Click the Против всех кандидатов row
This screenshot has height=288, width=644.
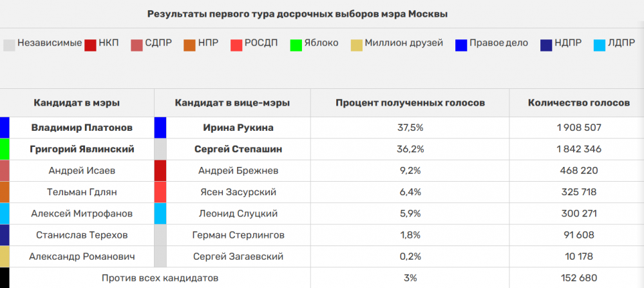coord(160,278)
